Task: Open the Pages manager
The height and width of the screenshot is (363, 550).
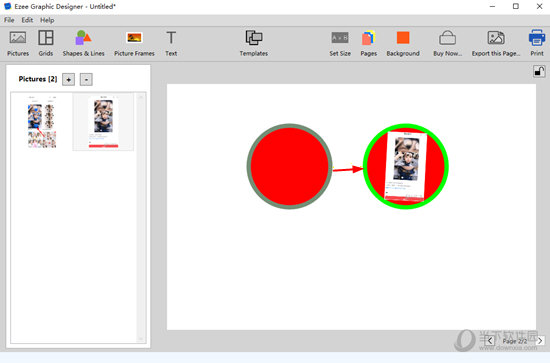Action: (x=369, y=43)
